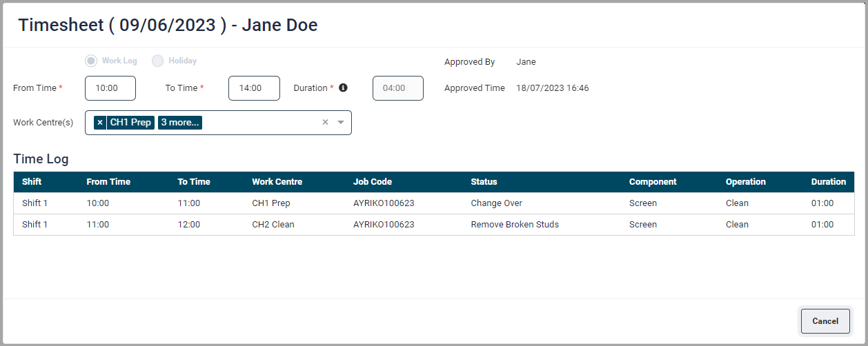Viewport: 868px width, 346px height.
Task: Click the Status column header
Action: click(x=484, y=182)
